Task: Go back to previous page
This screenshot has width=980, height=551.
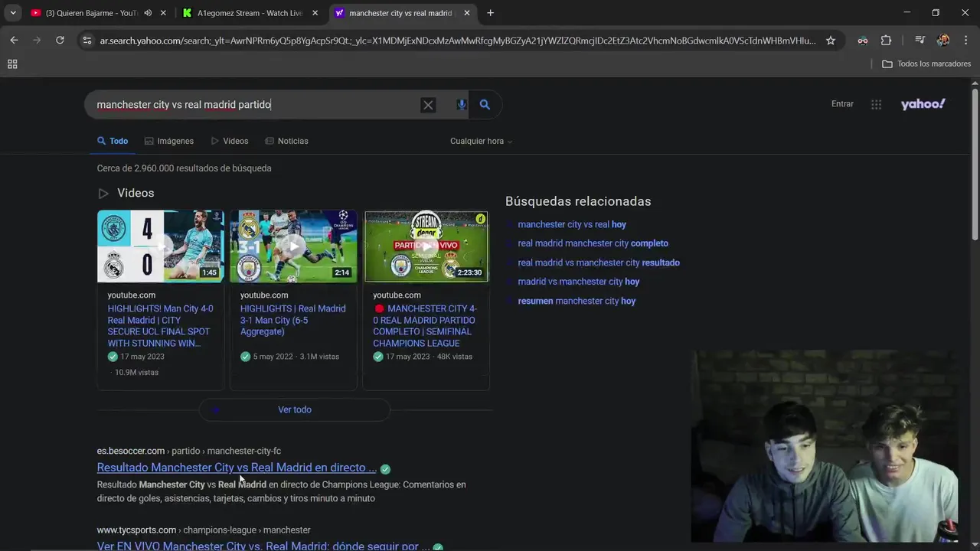Action: (x=14, y=41)
